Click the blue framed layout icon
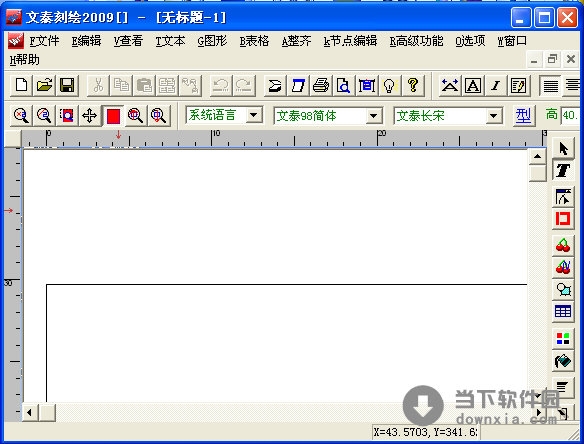584x444 pixels. 366,86
